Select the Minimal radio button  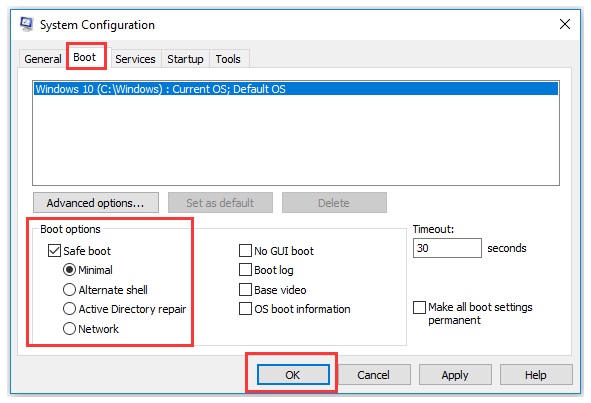pyautogui.click(x=69, y=270)
